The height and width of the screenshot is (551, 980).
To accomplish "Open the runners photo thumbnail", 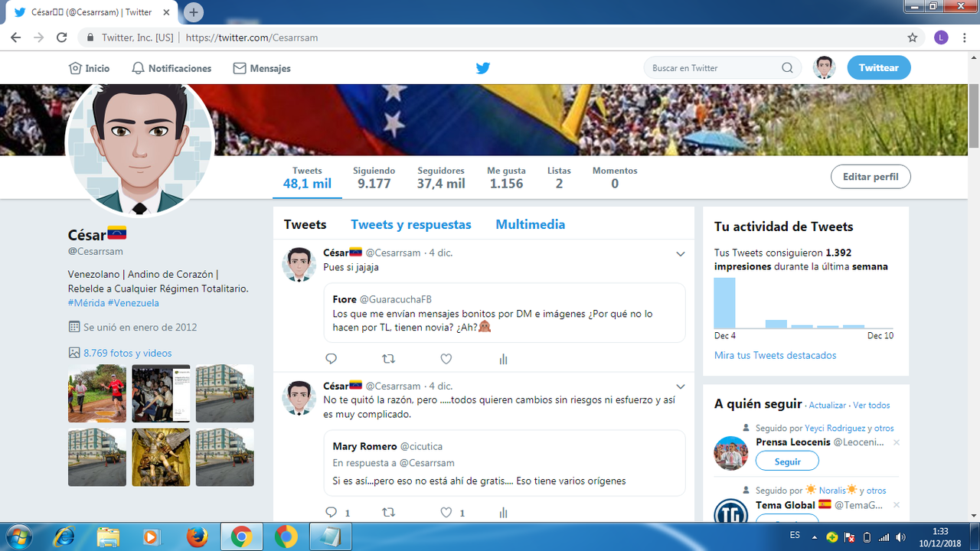I will (x=97, y=393).
